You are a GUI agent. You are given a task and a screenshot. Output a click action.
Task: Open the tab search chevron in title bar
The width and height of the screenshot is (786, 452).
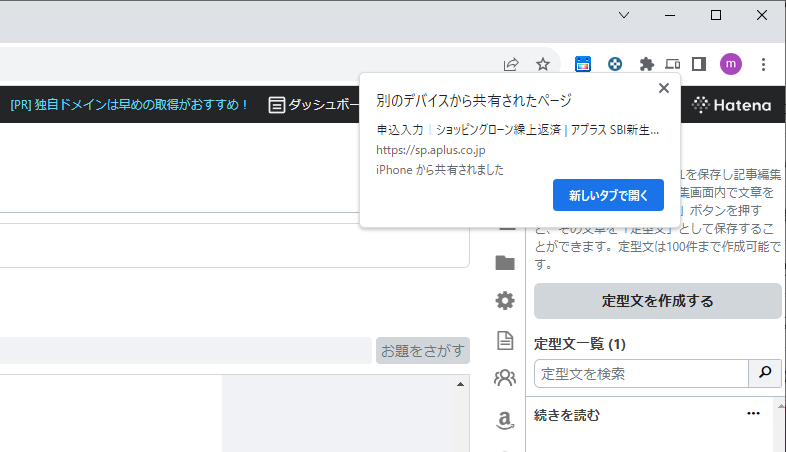(x=624, y=15)
